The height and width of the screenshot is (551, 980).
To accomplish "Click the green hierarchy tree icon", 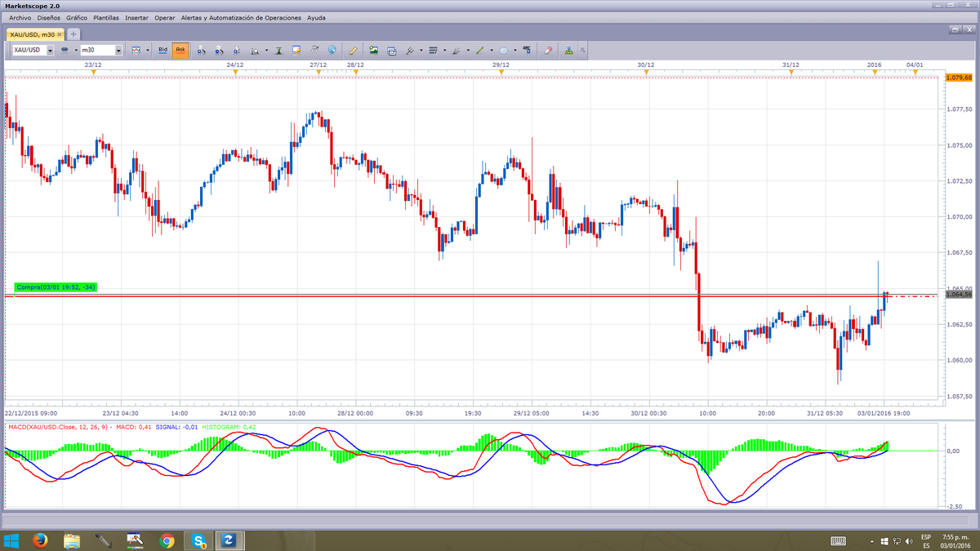I will [x=569, y=50].
